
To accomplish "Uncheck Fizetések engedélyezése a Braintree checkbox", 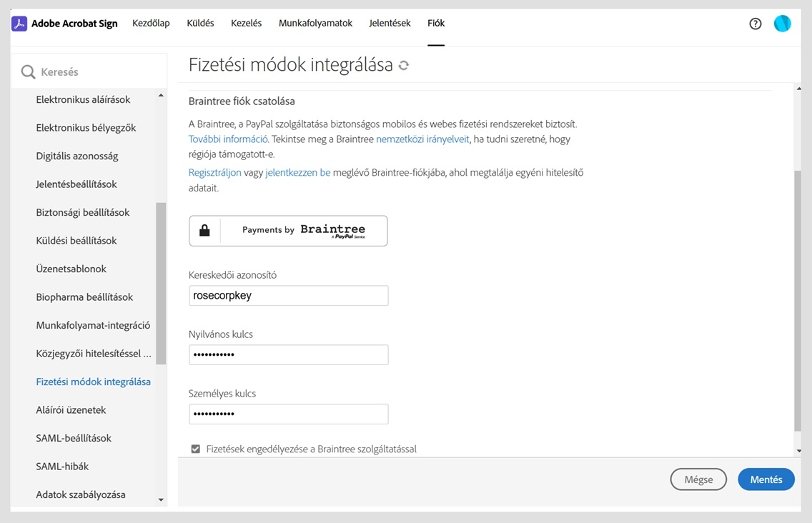I will click(196, 449).
